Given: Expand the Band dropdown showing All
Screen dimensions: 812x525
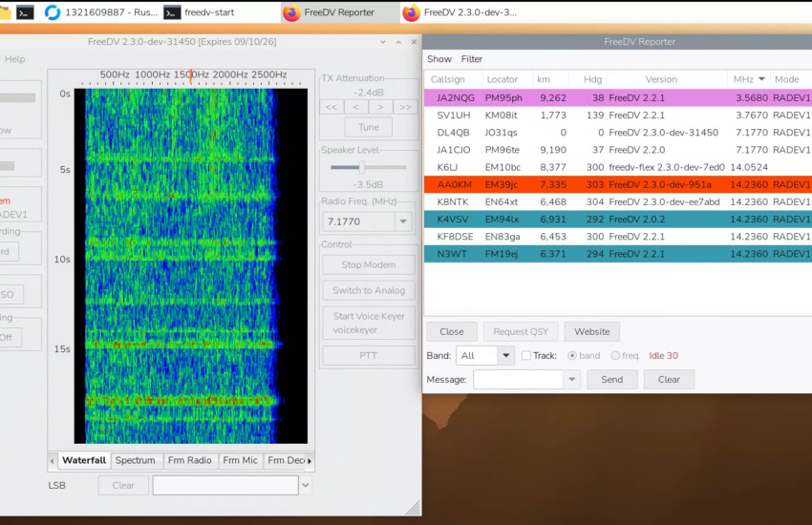Looking at the screenshot, I should pyautogui.click(x=505, y=356).
